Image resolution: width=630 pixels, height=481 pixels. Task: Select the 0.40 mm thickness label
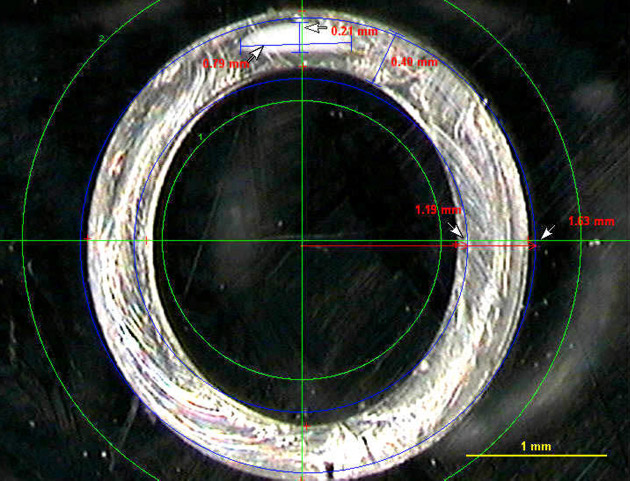pyautogui.click(x=414, y=62)
